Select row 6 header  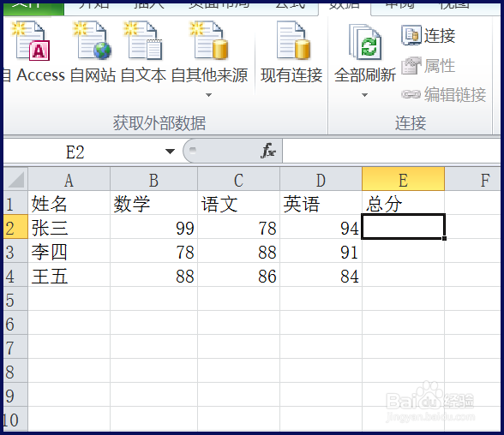coord(15,323)
